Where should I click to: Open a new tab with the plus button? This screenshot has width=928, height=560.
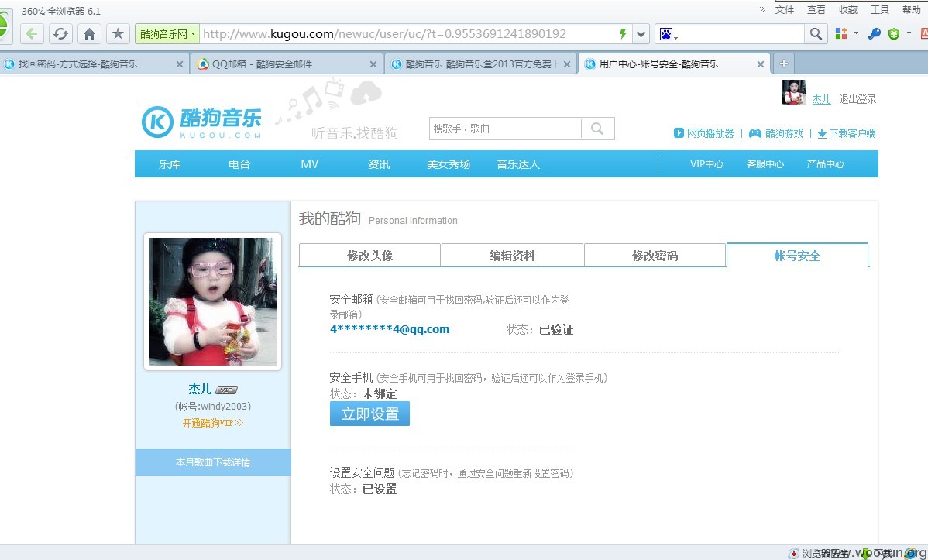coord(784,64)
